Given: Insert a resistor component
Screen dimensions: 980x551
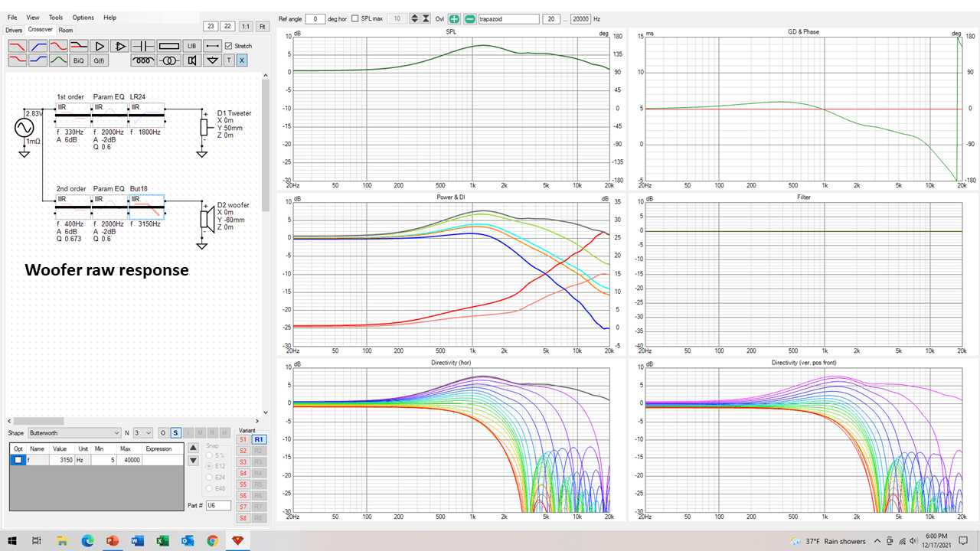Looking at the screenshot, I should [x=169, y=46].
